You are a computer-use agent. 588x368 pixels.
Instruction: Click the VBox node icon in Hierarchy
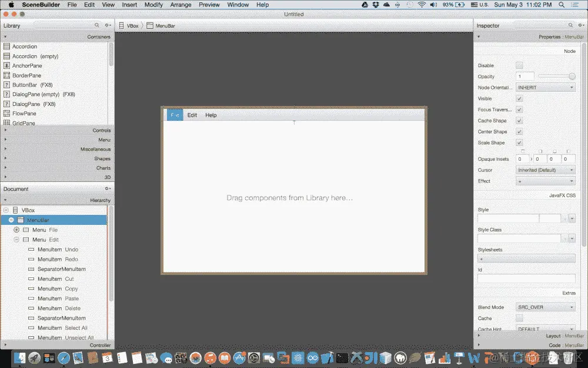click(15, 210)
